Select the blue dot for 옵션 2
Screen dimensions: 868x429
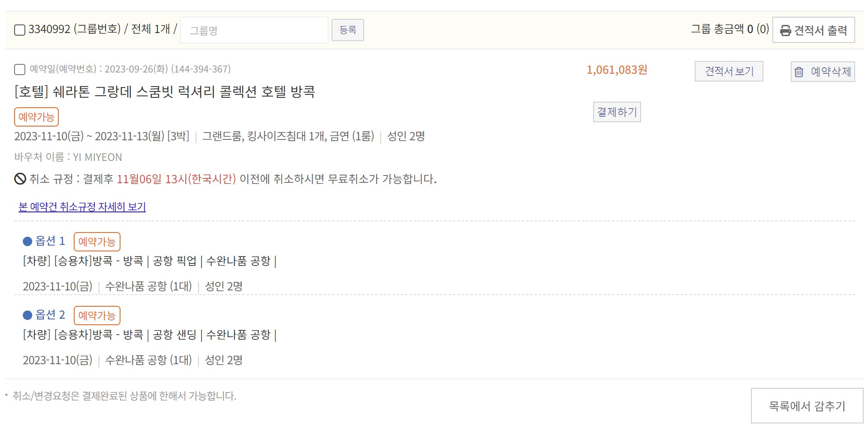(27, 315)
